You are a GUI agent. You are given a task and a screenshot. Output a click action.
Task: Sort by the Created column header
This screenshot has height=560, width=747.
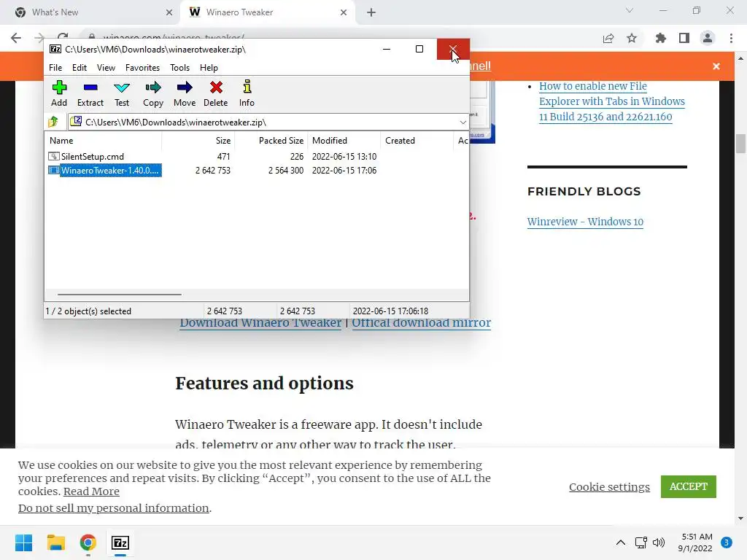point(417,141)
